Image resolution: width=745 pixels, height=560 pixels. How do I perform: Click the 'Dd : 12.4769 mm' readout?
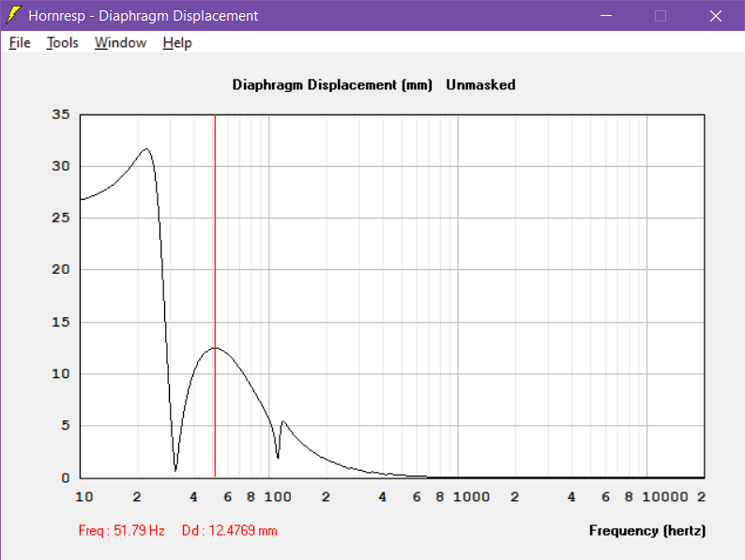(230, 531)
